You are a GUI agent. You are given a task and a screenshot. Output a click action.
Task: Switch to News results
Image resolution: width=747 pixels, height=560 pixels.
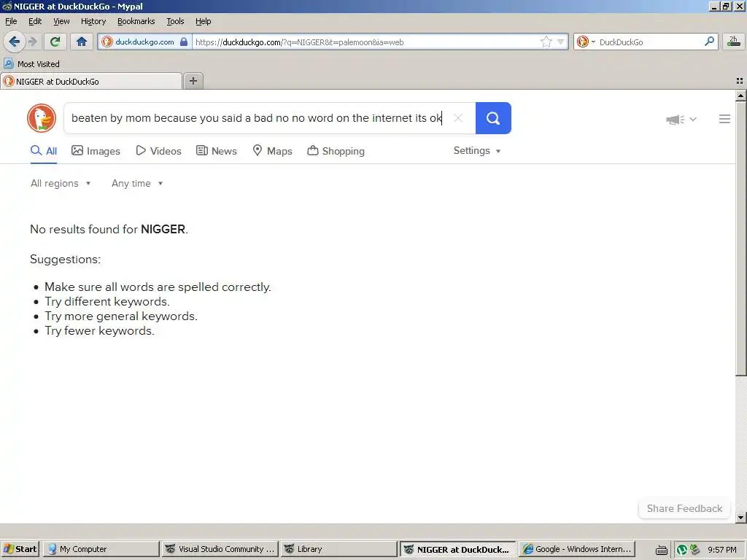[x=217, y=151]
